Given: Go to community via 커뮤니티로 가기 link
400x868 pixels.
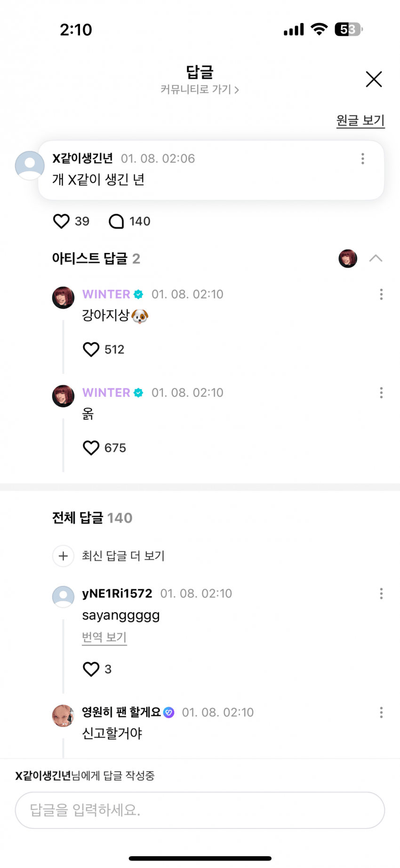Looking at the screenshot, I should pyautogui.click(x=200, y=89).
